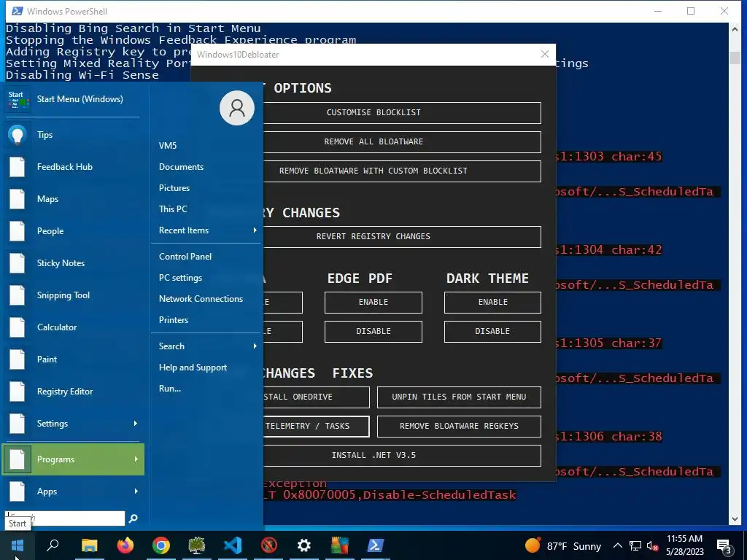Expand the Programs submenu
The image size is (747, 560).
tap(74, 459)
